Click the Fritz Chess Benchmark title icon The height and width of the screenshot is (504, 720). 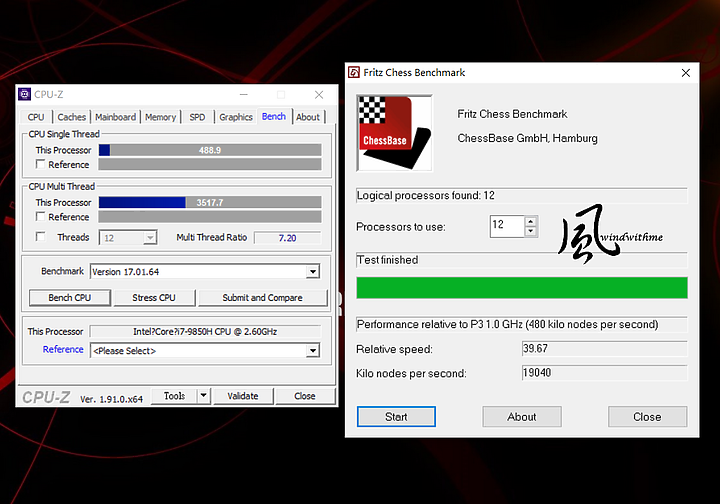click(354, 72)
